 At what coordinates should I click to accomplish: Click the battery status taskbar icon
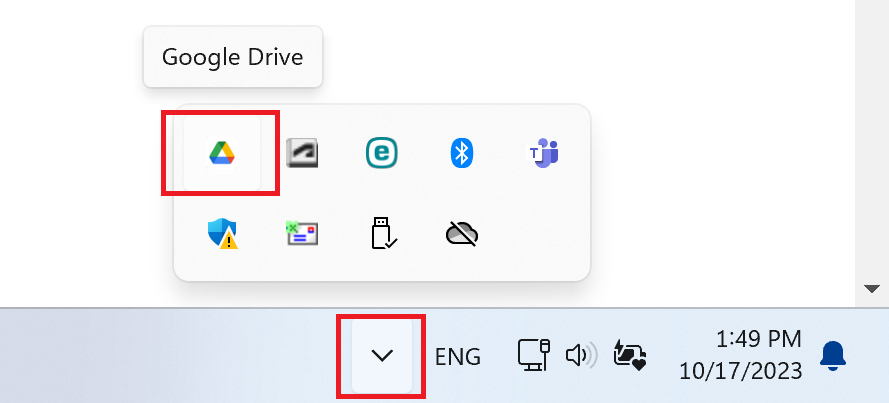630,355
